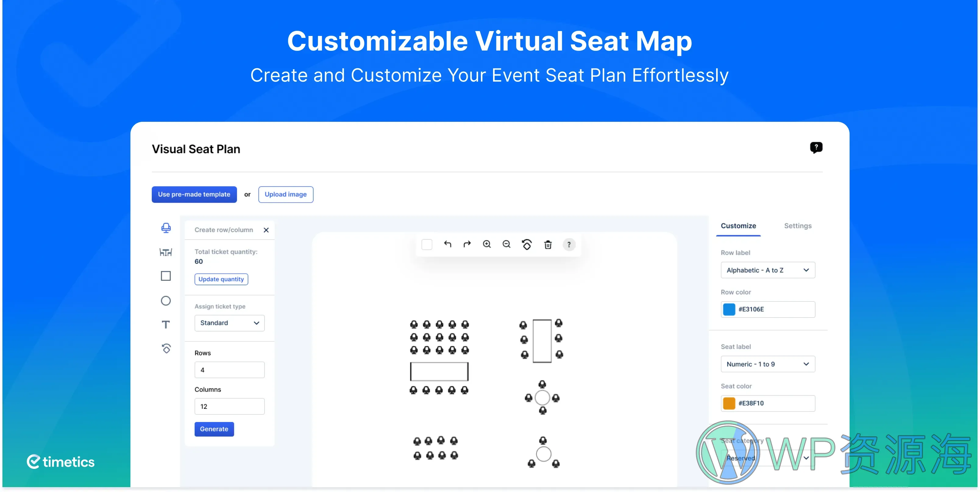
Task: Select the table with chairs tool
Action: (166, 252)
